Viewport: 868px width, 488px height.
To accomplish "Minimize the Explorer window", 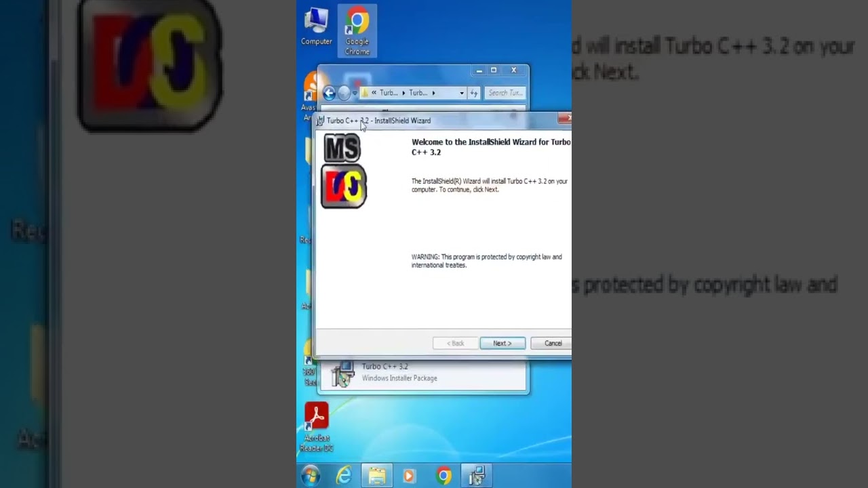I will pyautogui.click(x=479, y=70).
